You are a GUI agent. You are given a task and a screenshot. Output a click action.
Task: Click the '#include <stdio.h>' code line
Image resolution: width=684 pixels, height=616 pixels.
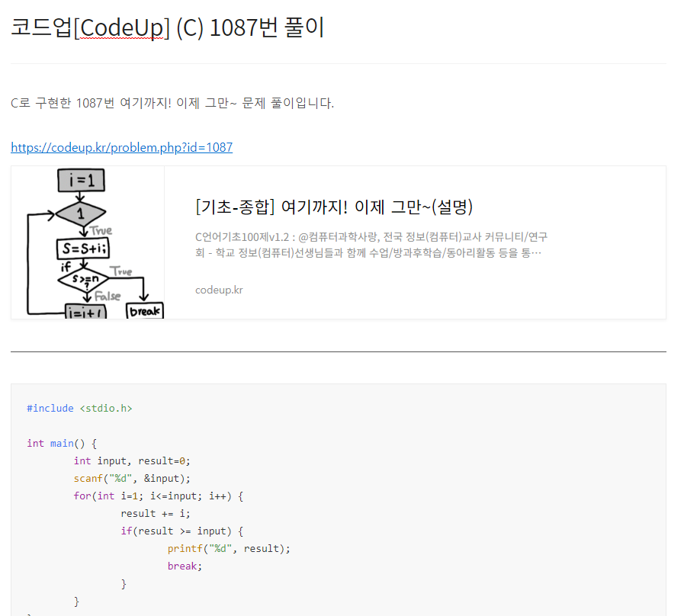pos(79,409)
